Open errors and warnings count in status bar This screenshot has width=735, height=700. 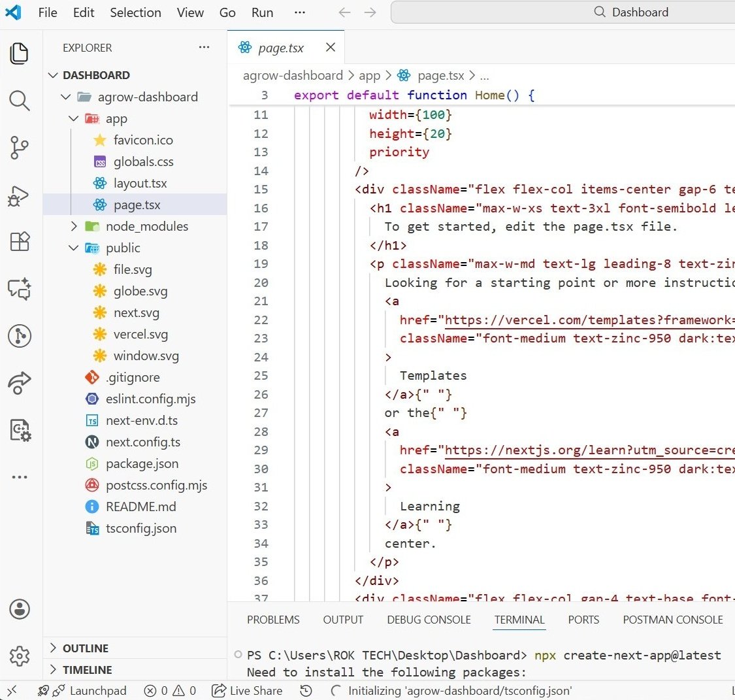170,690
